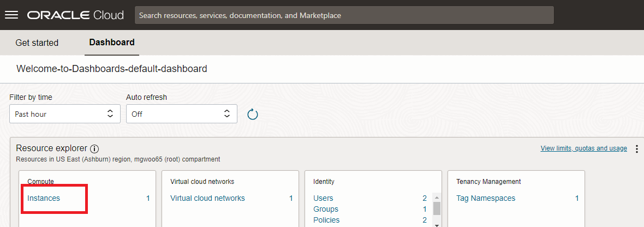Switch to the Get started tab
Viewport: 644px width, 227px height.
click(x=37, y=43)
